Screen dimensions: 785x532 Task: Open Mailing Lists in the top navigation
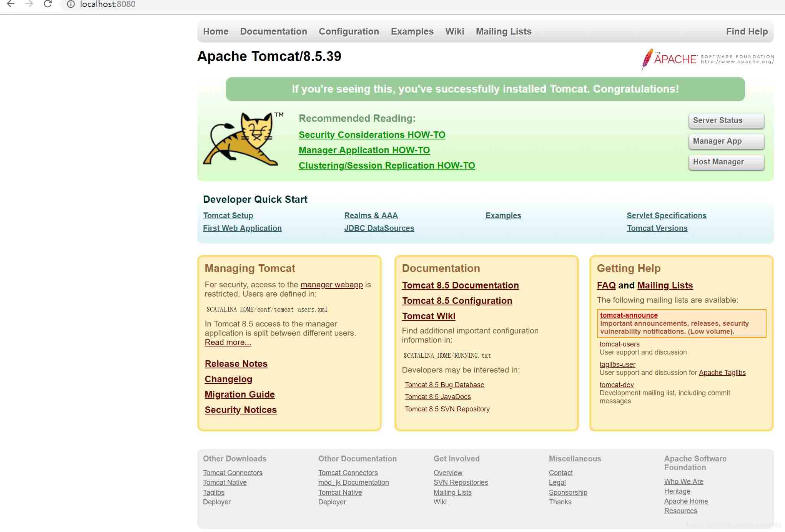pyautogui.click(x=504, y=31)
